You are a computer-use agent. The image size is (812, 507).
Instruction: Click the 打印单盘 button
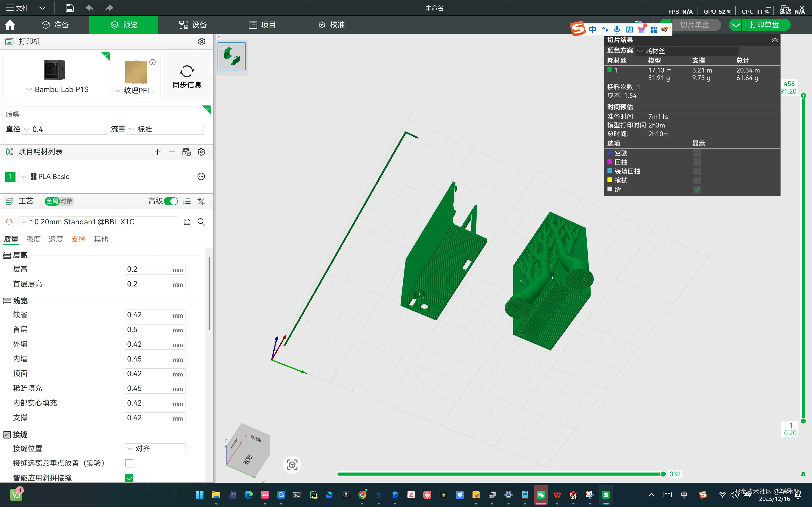click(x=764, y=25)
